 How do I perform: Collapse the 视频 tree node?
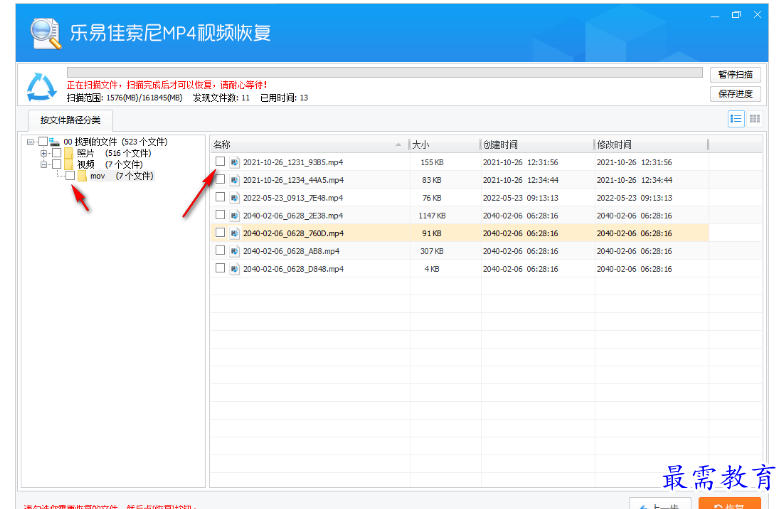click(44, 164)
